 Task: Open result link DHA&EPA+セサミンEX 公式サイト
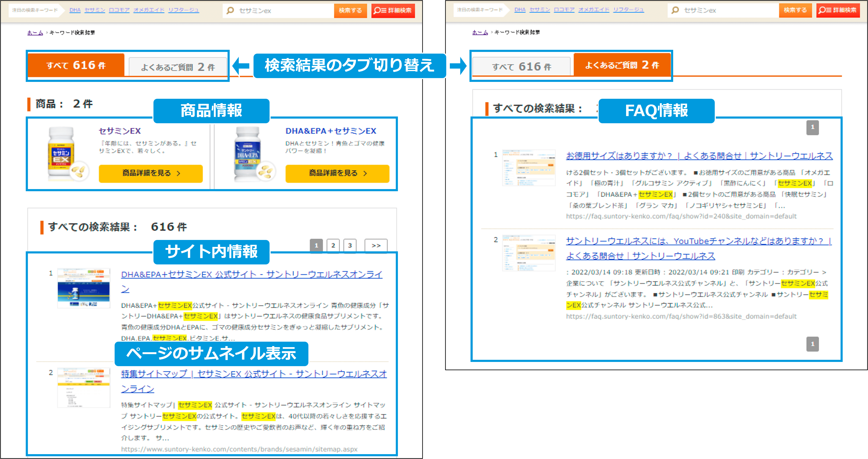(252, 282)
